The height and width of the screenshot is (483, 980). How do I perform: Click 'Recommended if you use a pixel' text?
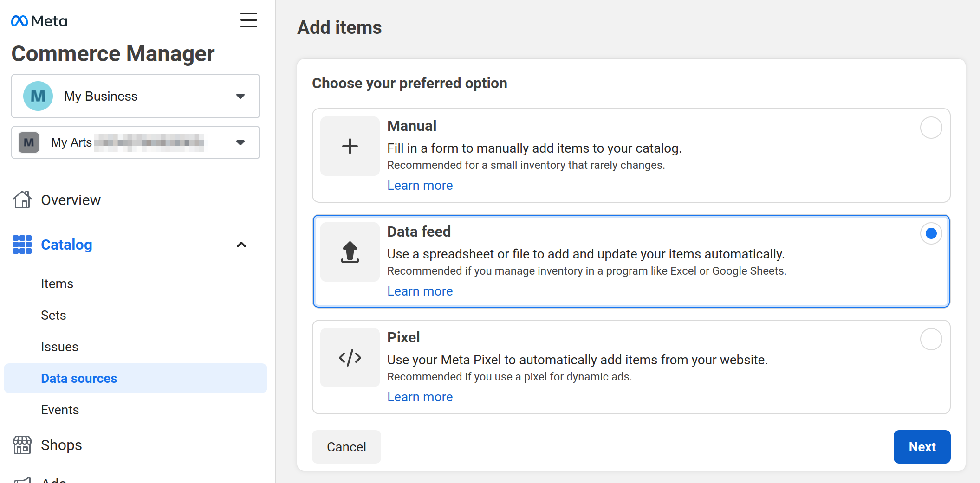pos(510,377)
